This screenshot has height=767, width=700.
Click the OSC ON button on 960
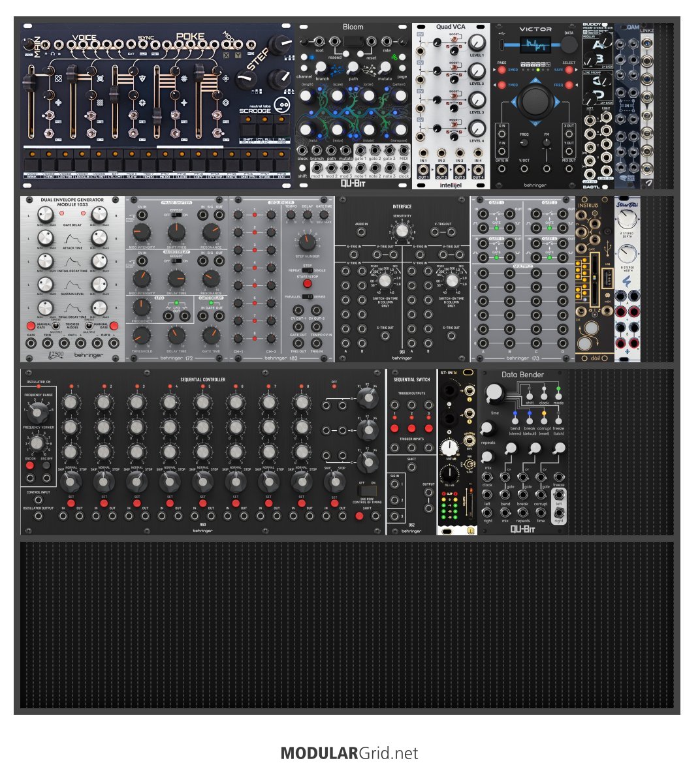(30, 465)
